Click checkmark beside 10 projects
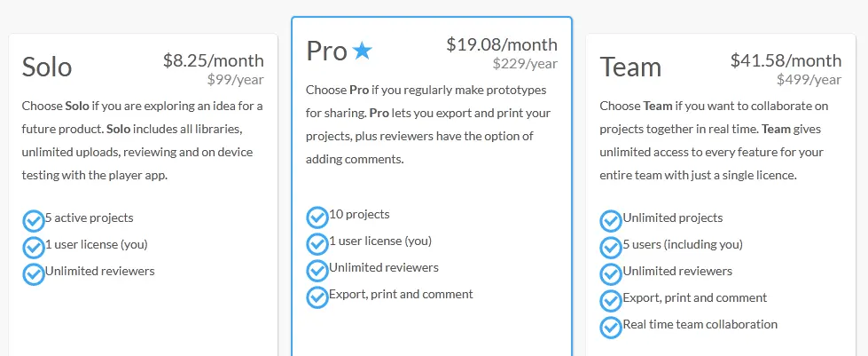Viewport: 868px width, 356px height. (317, 218)
